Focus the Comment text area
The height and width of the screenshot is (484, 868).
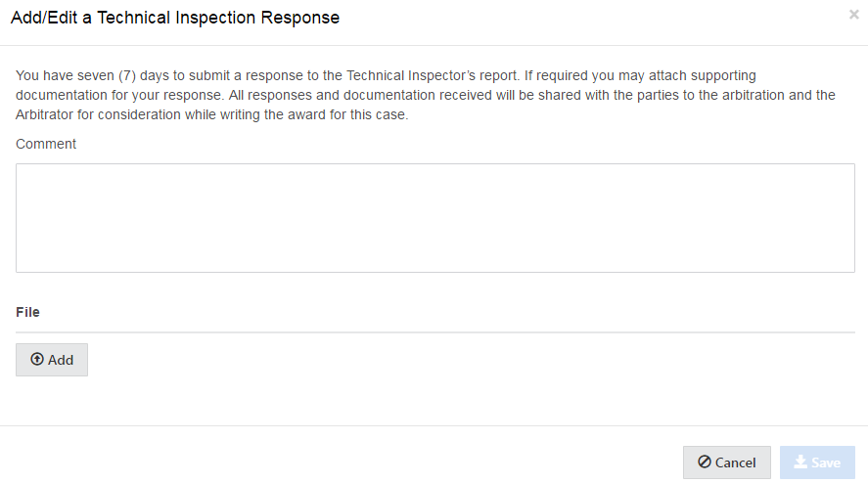434,217
